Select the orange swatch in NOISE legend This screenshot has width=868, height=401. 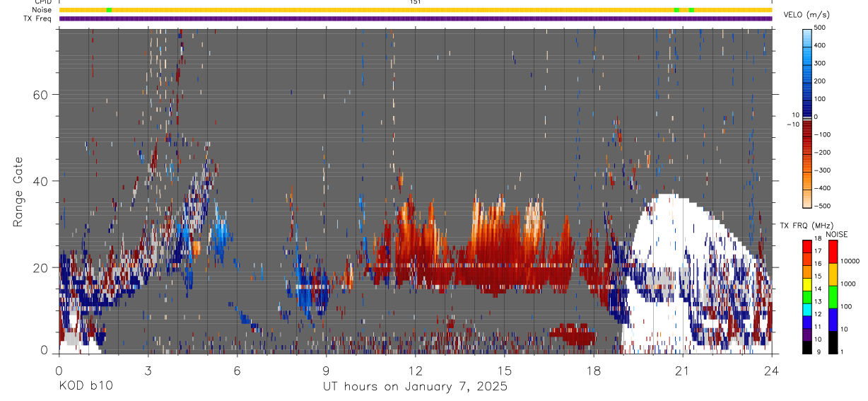[x=833, y=274]
